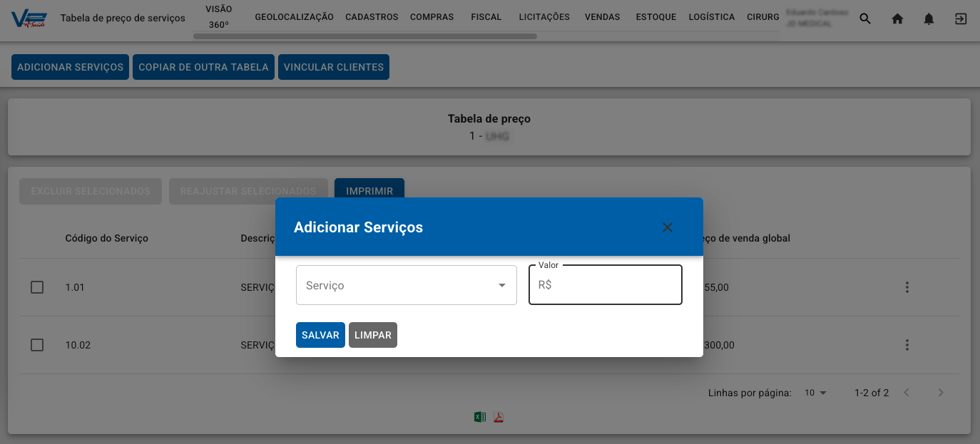Open the Compras menu
The height and width of the screenshot is (444, 980).
coord(432,17)
